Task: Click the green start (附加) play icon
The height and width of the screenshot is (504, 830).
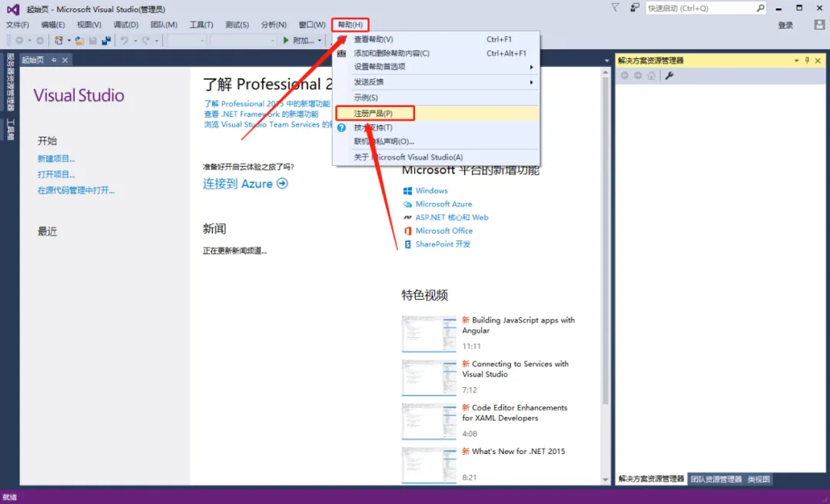Action: pyautogui.click(x=286, y=40)
